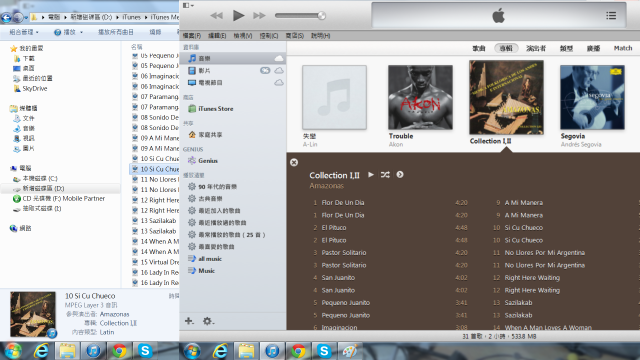Click the Play button in Explorer toolbar
This screenshot has height=360, width=640.
click(69, 32)
